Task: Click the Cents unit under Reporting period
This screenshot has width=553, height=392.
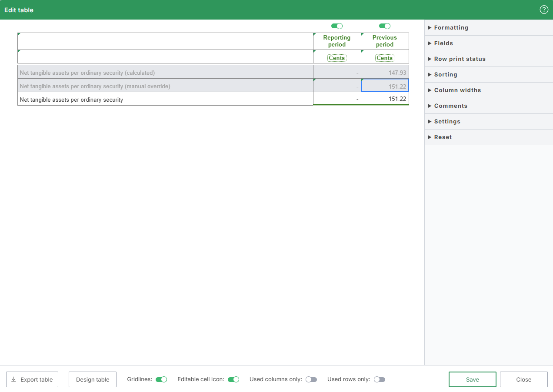Action: pos(337,58)
